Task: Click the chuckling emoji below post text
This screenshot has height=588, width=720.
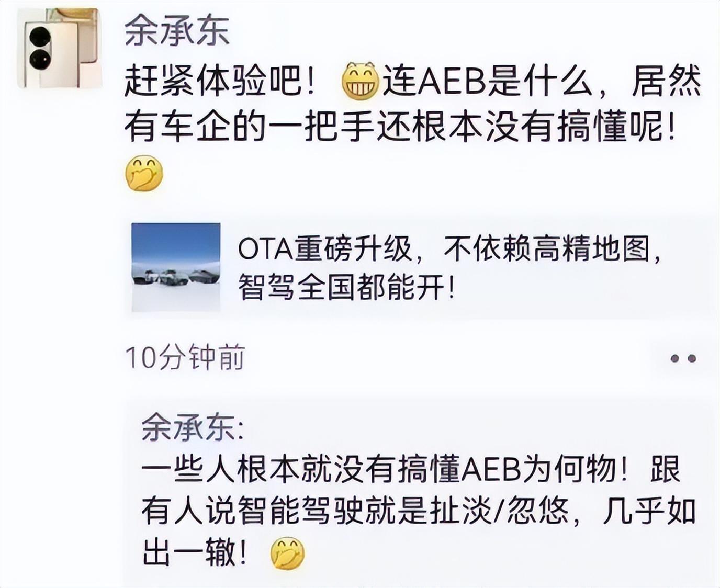Action: pyautogui.click(x=144, y=173)
